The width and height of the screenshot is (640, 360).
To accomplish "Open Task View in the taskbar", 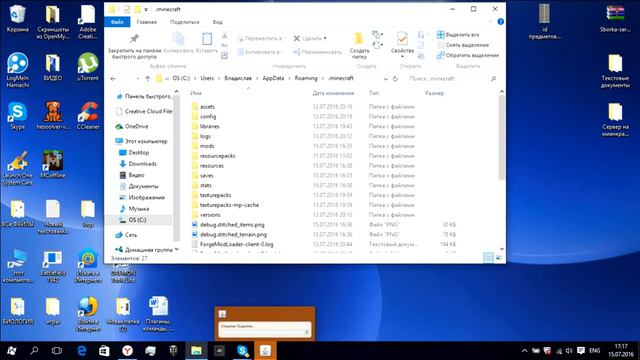I will (x=57, y=351).
